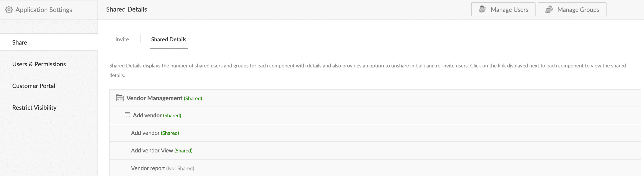Click the Shared Details page title in header
Viewport: 644px width, 176px height.
(x=126, y=9)
